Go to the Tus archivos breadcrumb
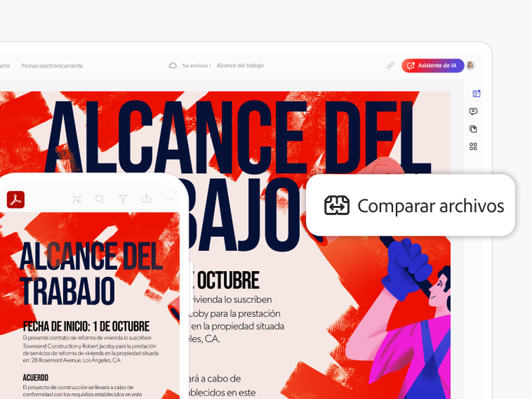The image size is (532, 399). point(195,65)
